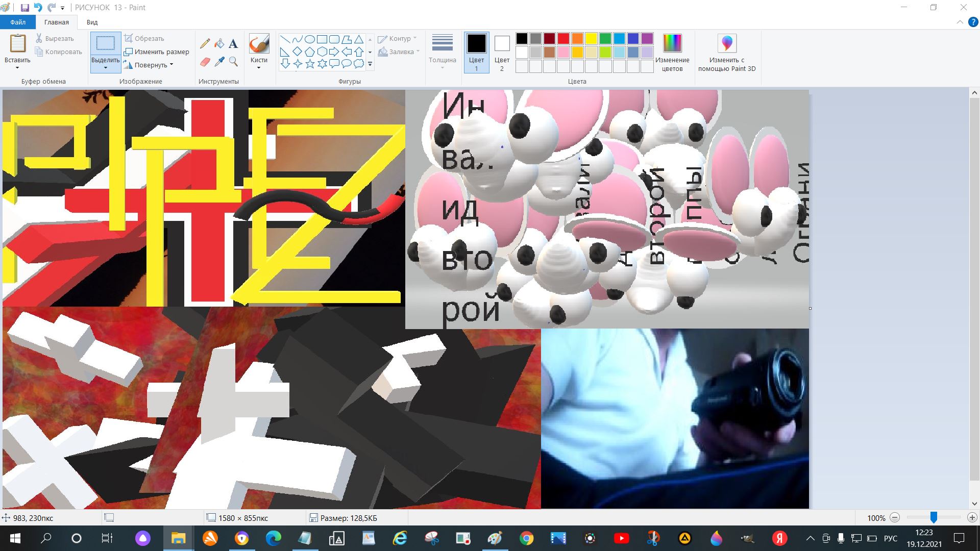Click the Вырезать (Cut) button
The width and height of the screenshot is (980, 551).
[x=55, y=39]
